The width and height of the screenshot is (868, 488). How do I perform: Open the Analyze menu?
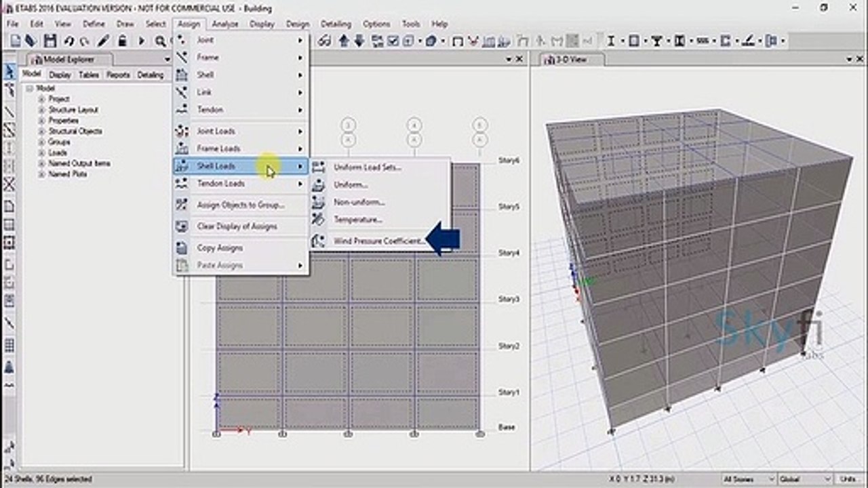click(x=225, y=24)
